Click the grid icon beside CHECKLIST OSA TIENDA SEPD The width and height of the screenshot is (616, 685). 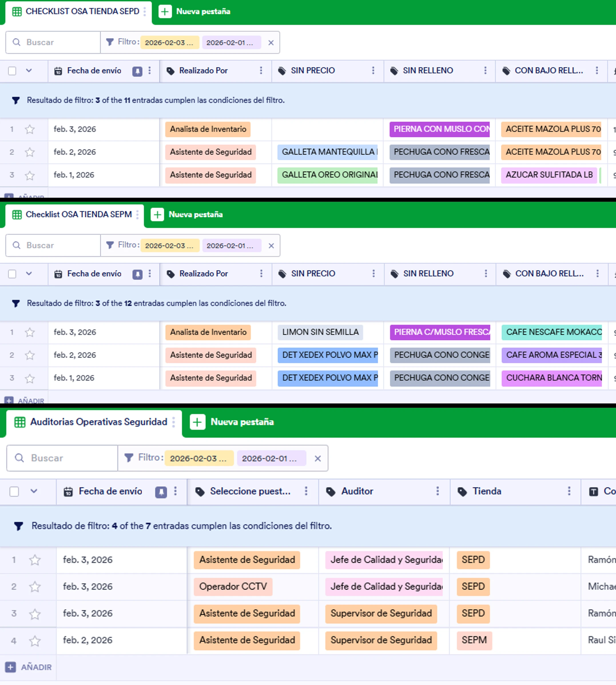[x=16, y=11]
